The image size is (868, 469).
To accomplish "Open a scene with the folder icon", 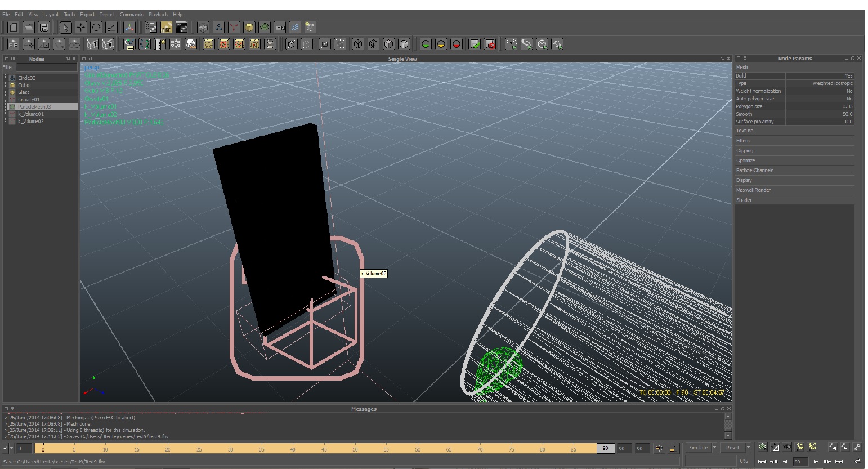I will coord(29,27).
